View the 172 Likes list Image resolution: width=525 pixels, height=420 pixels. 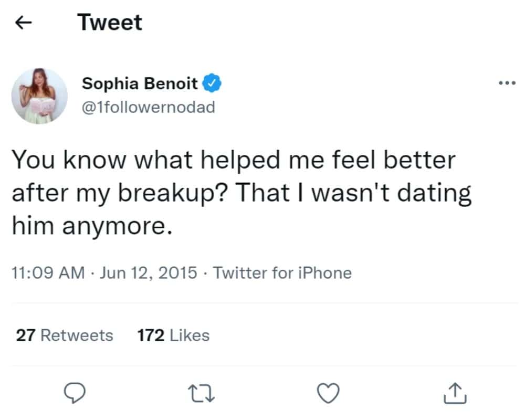pos(173,335)
